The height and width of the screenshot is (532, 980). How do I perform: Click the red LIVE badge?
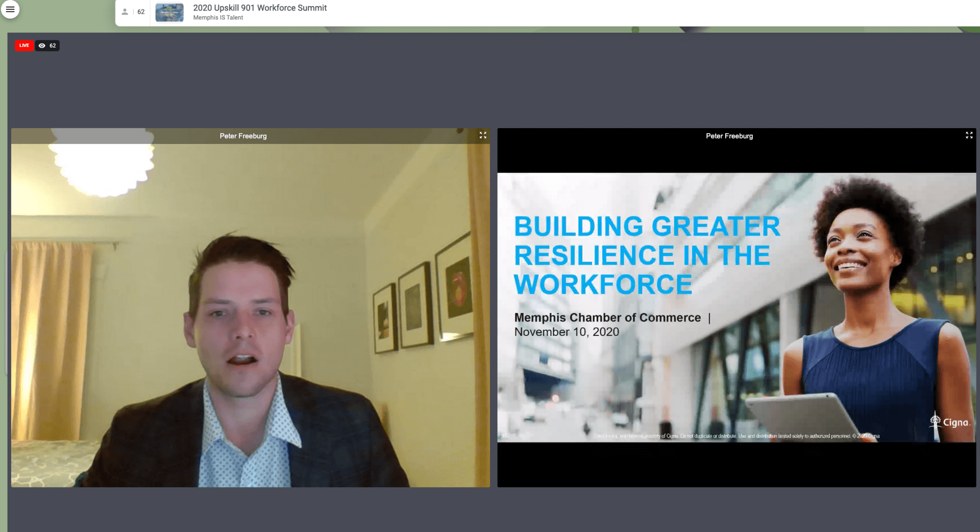[24, 45]
